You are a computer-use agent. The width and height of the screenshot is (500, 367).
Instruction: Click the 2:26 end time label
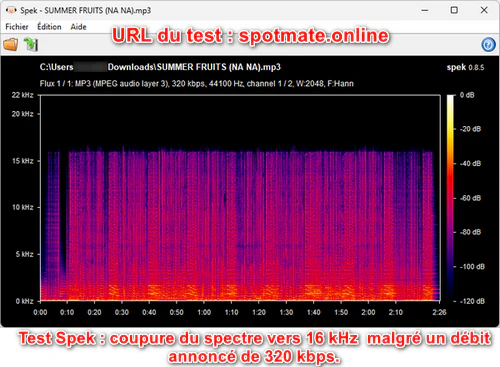coord(439,312)
